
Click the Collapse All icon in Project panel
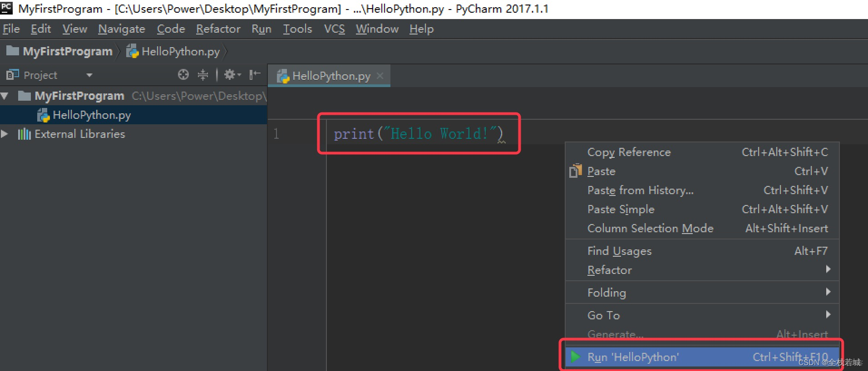point(203,74)
